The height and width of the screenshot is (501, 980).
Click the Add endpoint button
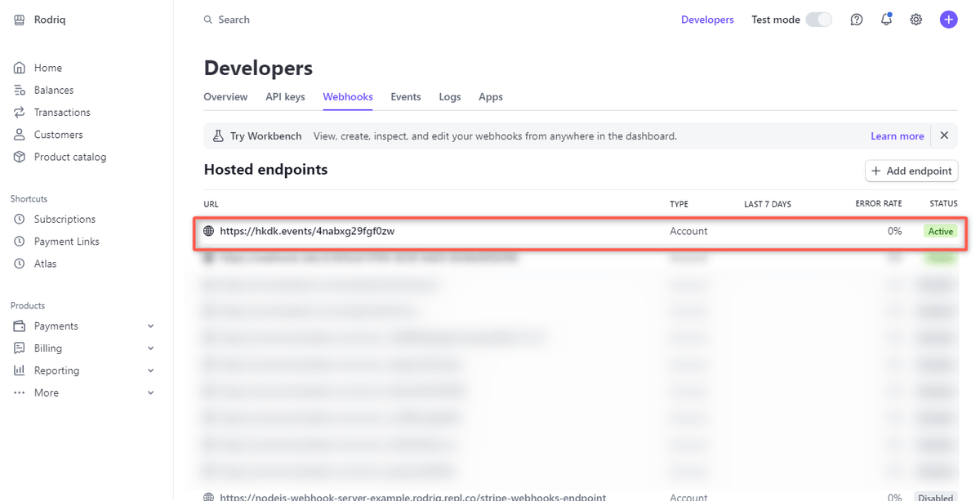[911, 171]
